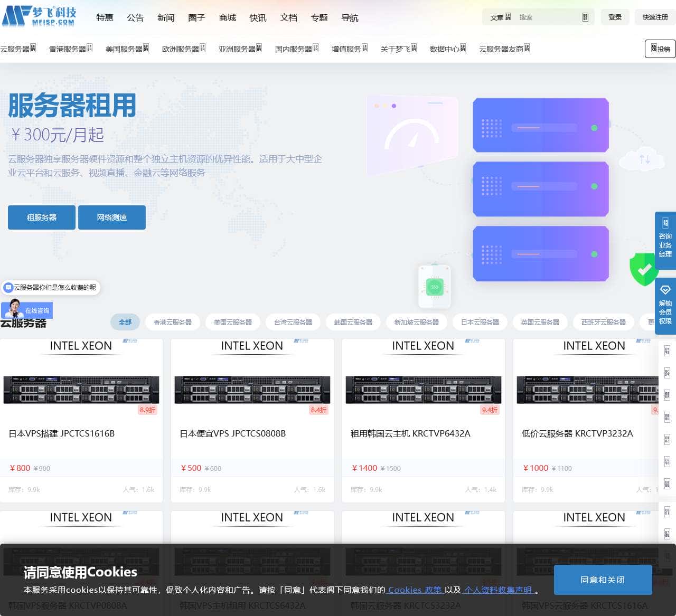Go to the 公告 page

[x=135, y=17]
